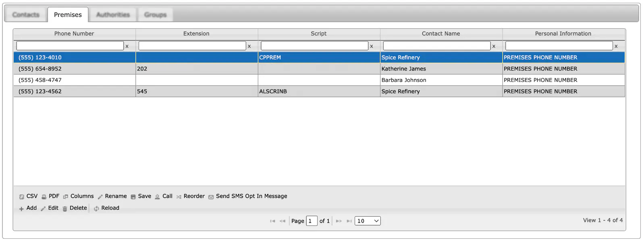Screen dimensions: 644x242
Task: Clear the Contact Name filter with x
Action: [x=494, y=46]
